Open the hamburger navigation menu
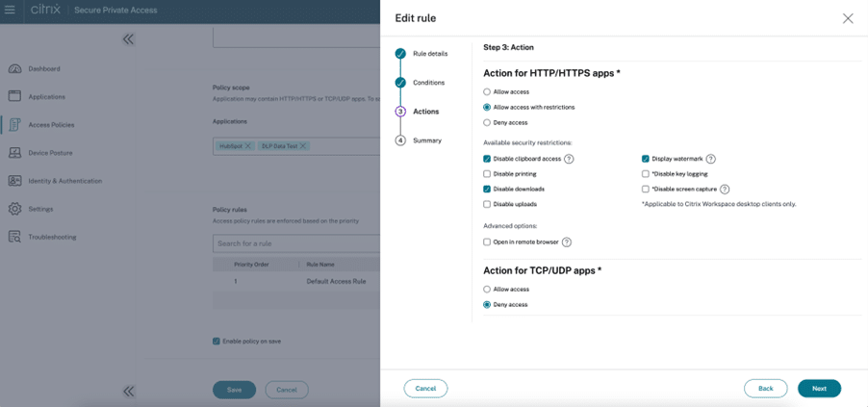The height and width of the screenshot is (407, 868). pyautogui.click(x=10, y=10)
